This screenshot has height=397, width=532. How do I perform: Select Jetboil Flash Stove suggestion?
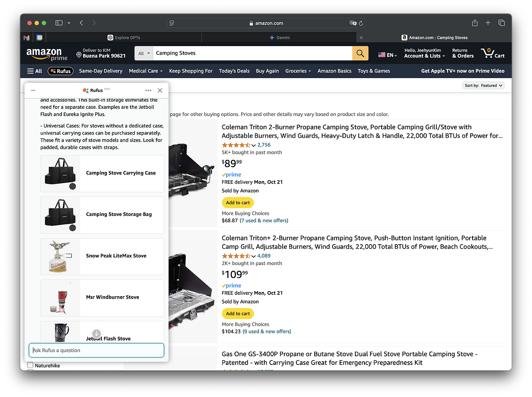coord(102,332)
